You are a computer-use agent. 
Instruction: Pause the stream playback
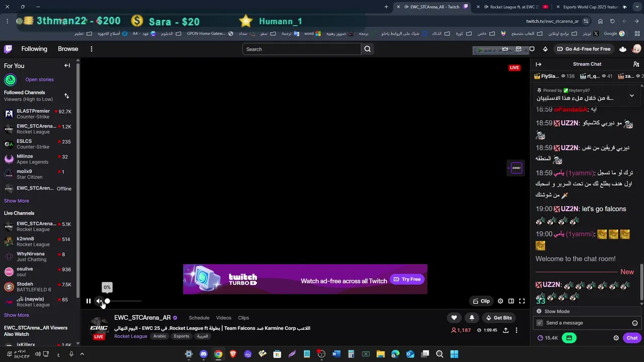click(x=88, y=301)
